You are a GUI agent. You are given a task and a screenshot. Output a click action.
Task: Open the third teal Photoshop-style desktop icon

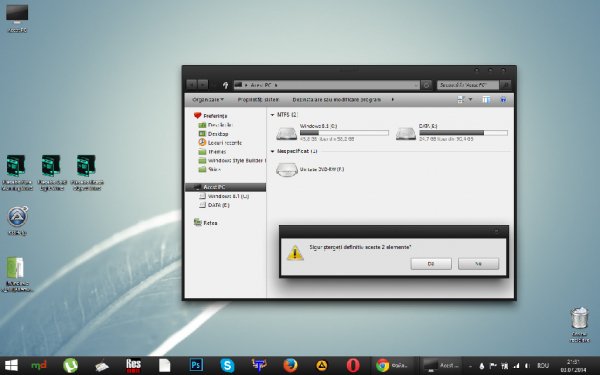click(87, 172)
